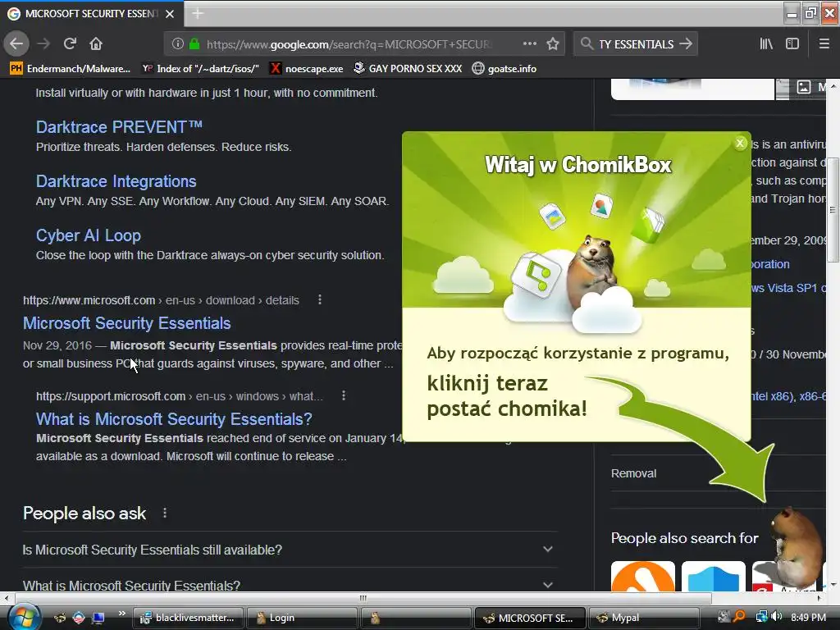Open Microsoft Security Essentials search result
Screen dimensions: 840x630
click(x=127, y=323)
